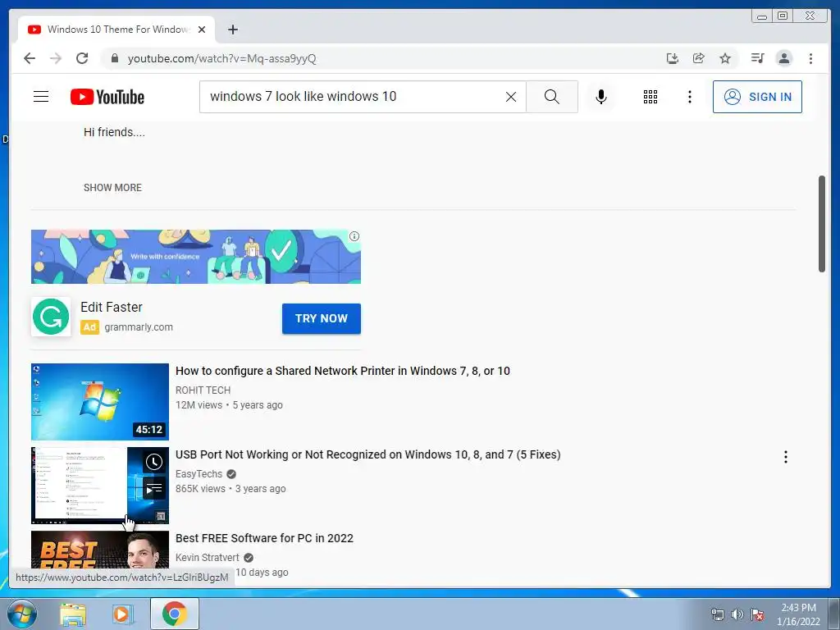Open the Edit Faster ad title

(x=112, y=307)
